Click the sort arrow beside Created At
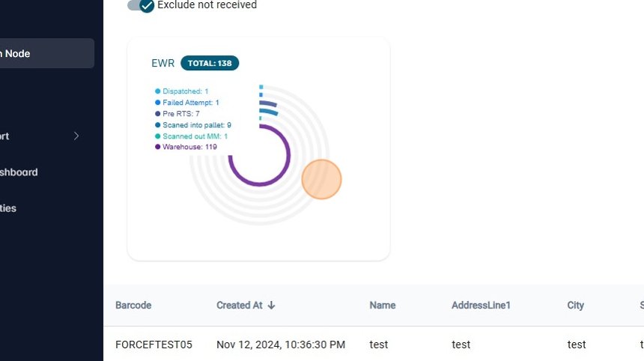 (x=272, y=306)
